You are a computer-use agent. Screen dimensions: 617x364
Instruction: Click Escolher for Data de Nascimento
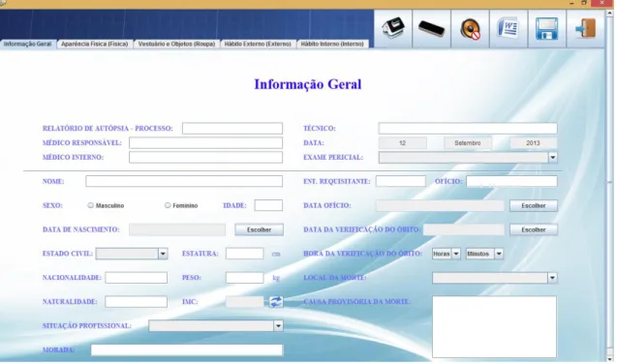click(x=259, y=229)
